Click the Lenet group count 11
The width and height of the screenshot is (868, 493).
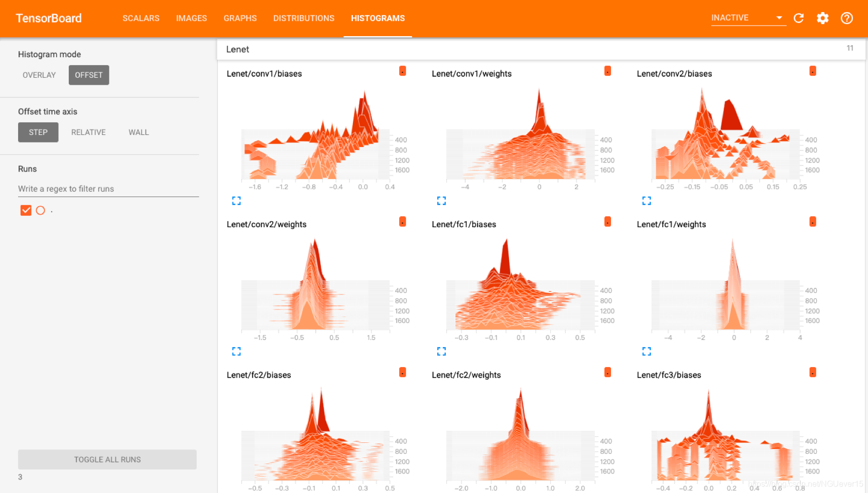(x=850, y=48)
